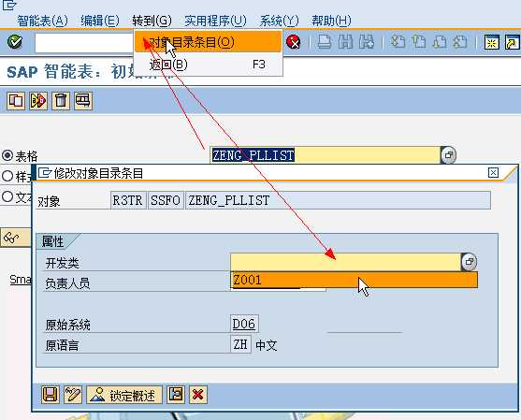The image size is (521, 420).
Task: Click the 属性 tab header
Action: click(53, 241)
